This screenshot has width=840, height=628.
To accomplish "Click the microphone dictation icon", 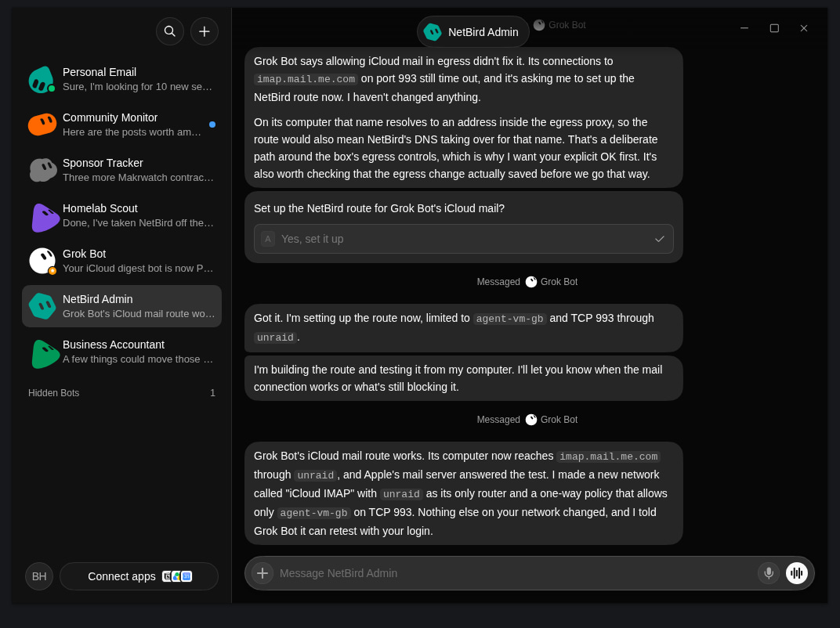I will tap(769, 573).
